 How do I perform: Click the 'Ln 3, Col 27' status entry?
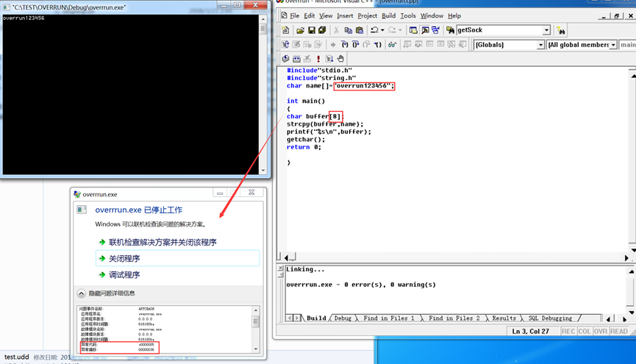pos(531,331)
